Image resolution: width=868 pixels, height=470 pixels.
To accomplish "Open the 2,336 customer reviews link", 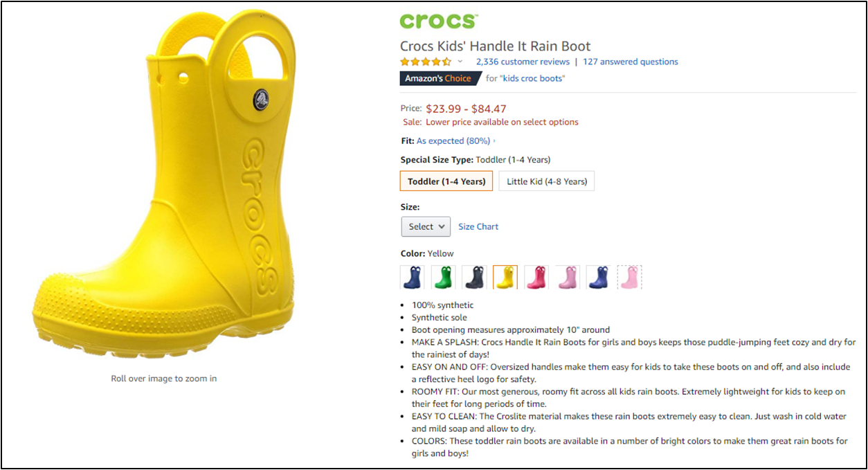I will click(x=523, y=62).
